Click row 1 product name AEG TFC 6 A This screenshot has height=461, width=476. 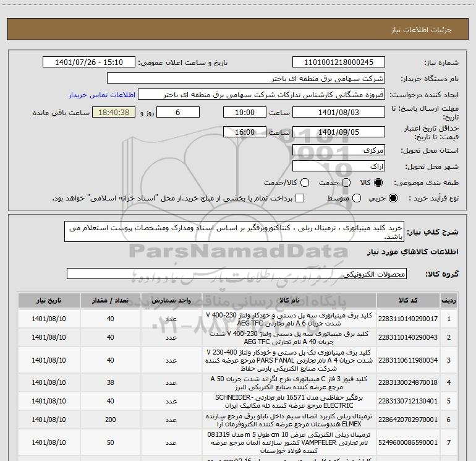tap(289, 319)
